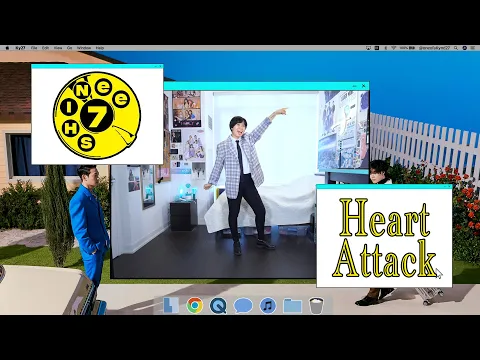The image size is (480, 360).
Task: Click the round Siri icon in menu bar
Action: tap(465, 48)
